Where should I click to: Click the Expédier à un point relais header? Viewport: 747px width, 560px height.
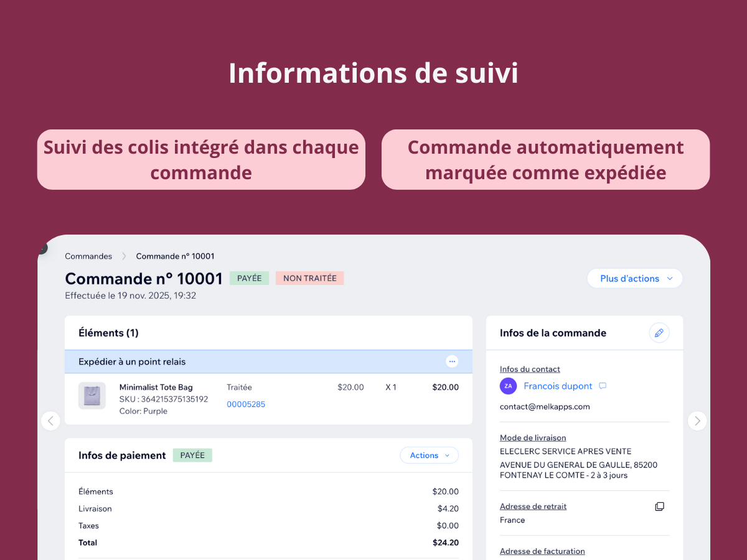coord(268,362)
